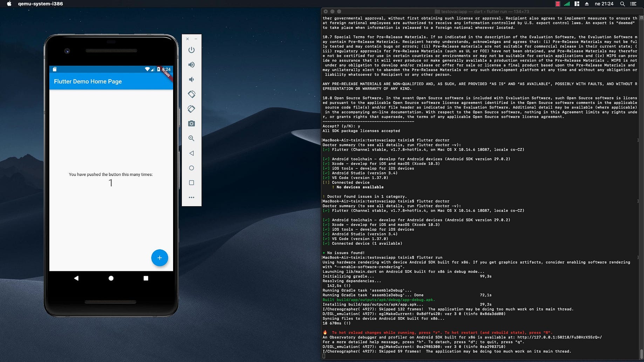Viewport: 644px width, 362px height.
Task: Click the text 'You have pushed the button this many times:'
Action: pyautogui.click(x=111, y=174)
